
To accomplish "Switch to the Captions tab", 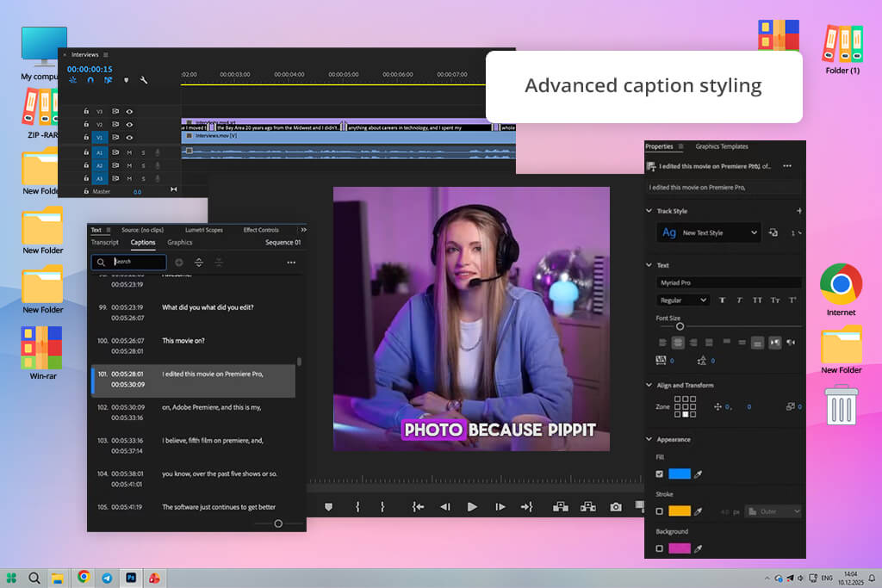I will pos(143,242).
